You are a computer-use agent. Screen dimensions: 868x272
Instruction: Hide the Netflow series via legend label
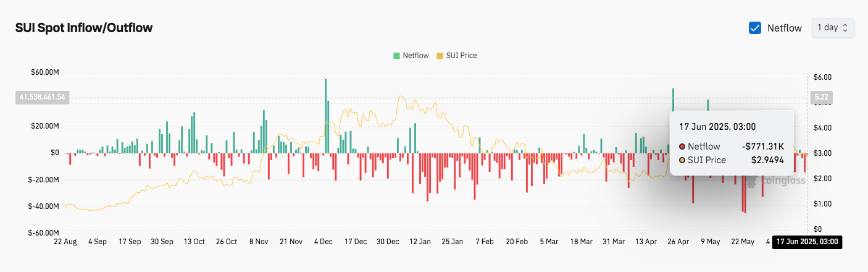(x=415, y=56)
